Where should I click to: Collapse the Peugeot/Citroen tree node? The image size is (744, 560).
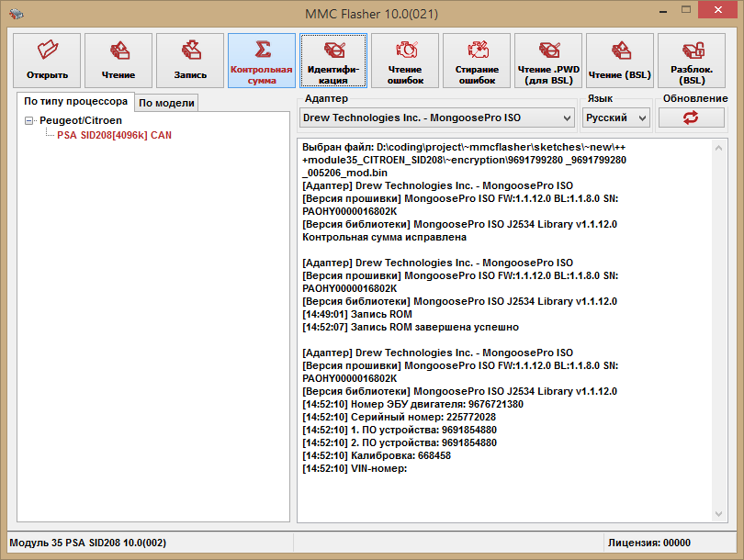[29, 120]
